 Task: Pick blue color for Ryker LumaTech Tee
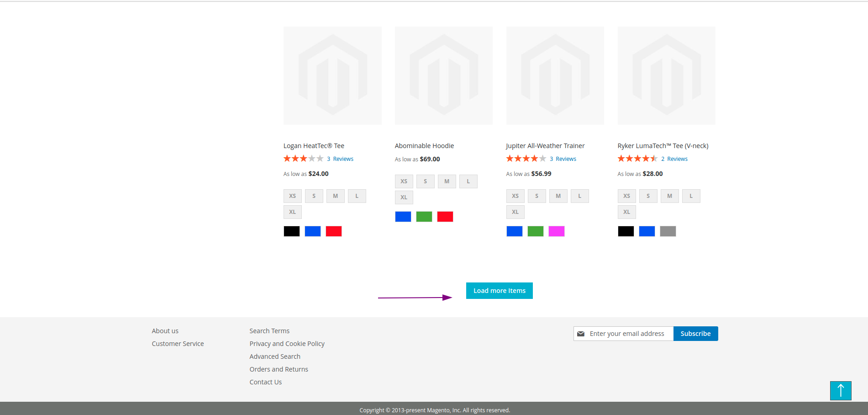(647, 231)
